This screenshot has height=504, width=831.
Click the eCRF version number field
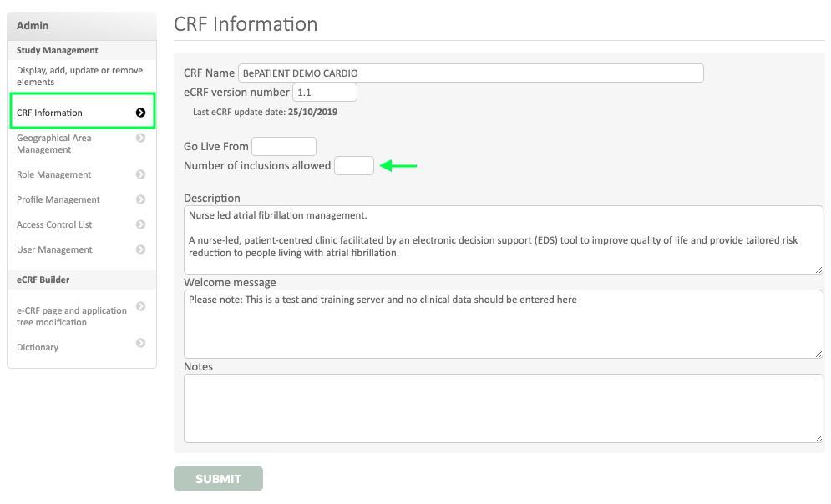[325, 93]
